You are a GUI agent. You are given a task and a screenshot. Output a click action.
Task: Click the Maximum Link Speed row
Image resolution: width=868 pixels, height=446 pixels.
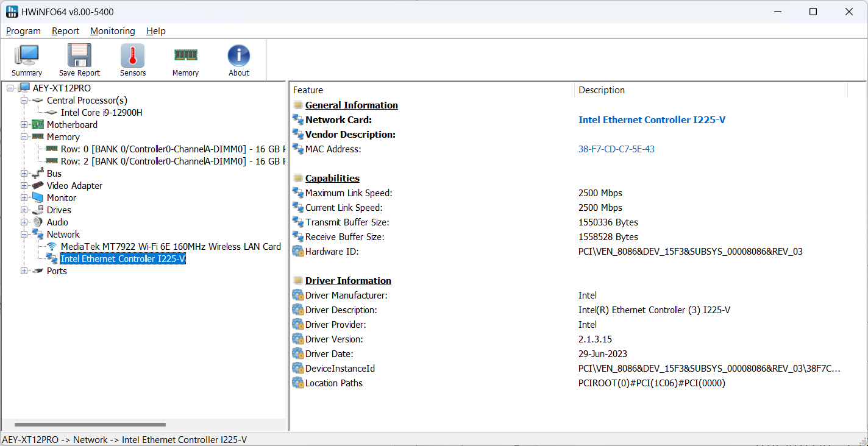pos(578,193)
